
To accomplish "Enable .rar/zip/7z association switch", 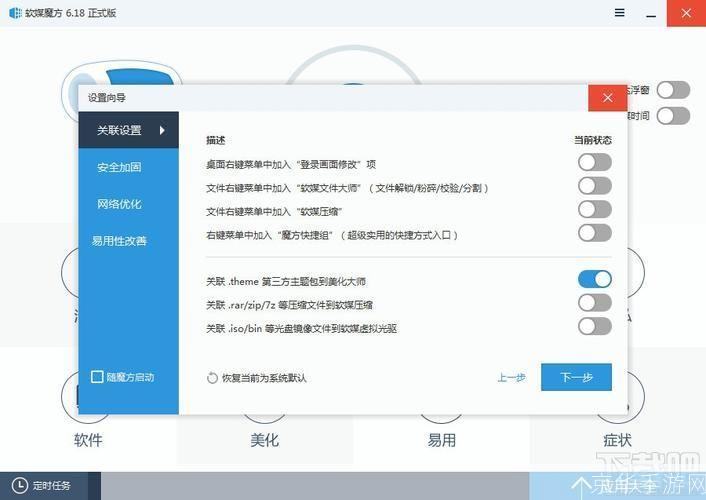I will pyautogui.click(x=595, y=303).
